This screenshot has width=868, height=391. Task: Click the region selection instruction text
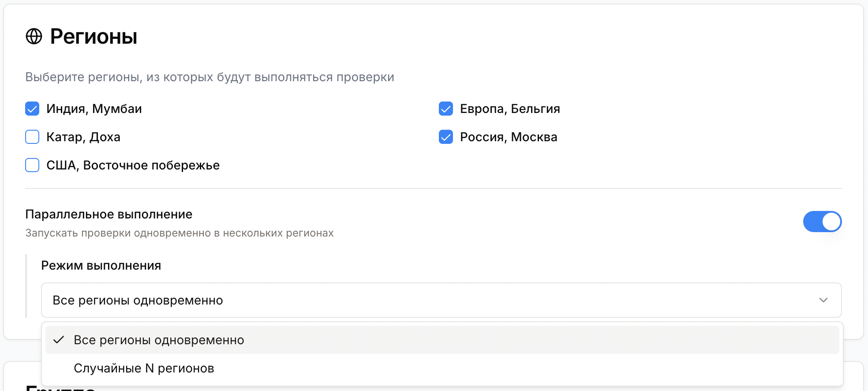(x=210, y=77)
